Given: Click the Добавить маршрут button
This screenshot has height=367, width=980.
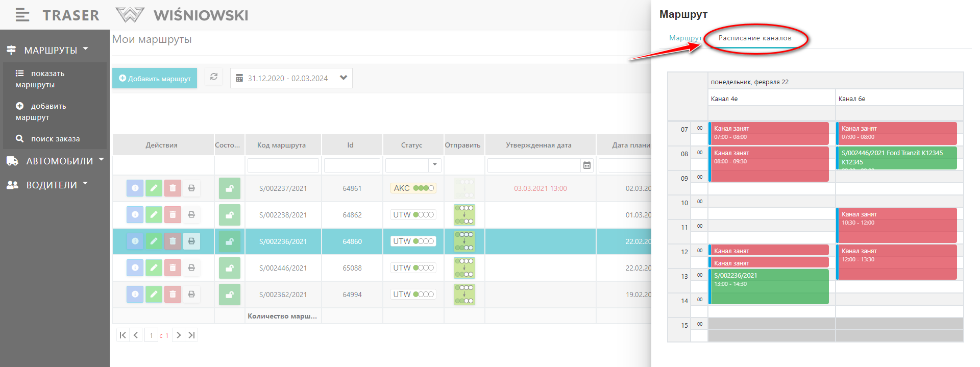Looking at the screenshot, I should click(155, 79).
